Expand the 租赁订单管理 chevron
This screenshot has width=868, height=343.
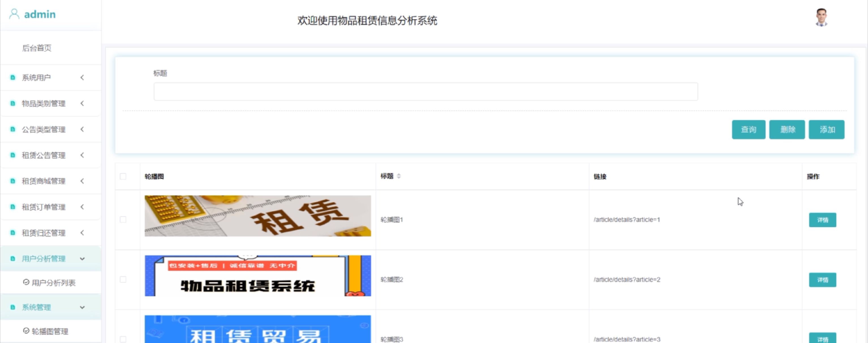(x=82, y=207)
